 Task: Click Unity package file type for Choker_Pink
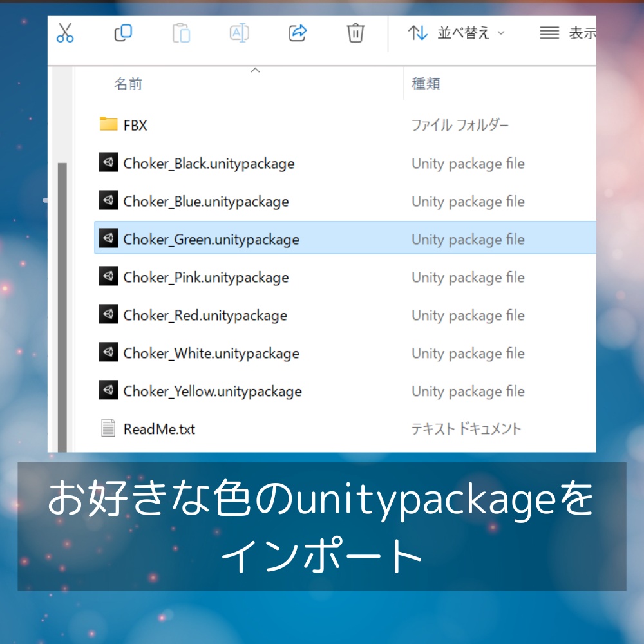click(x=468, y=278)
